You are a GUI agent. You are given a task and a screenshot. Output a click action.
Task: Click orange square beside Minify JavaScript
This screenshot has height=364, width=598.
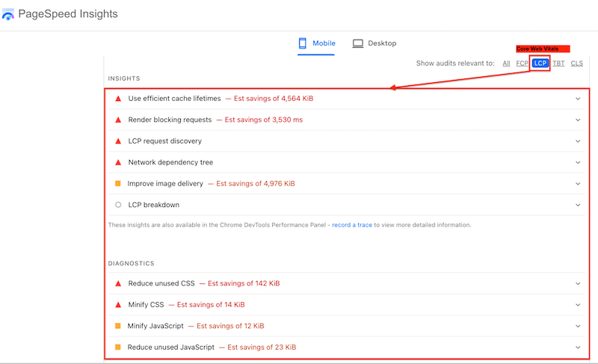118,326
